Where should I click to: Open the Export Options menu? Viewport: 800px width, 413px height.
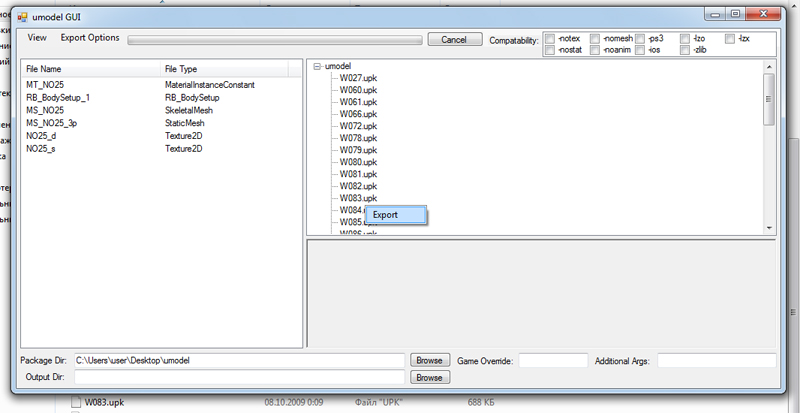[x=90, y=37]
